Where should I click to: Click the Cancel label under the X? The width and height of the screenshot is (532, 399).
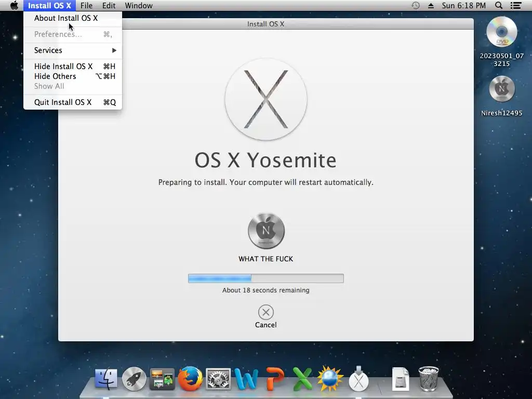click(266, 325)
